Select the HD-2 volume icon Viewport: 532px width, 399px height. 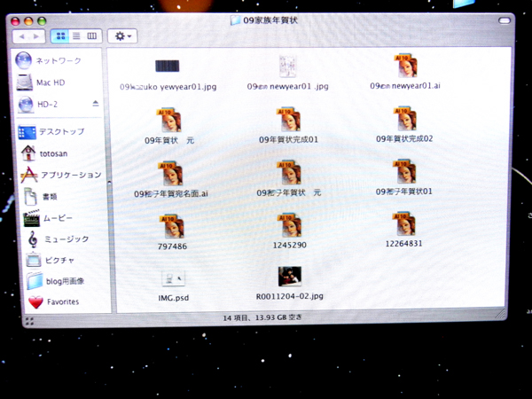26,104
